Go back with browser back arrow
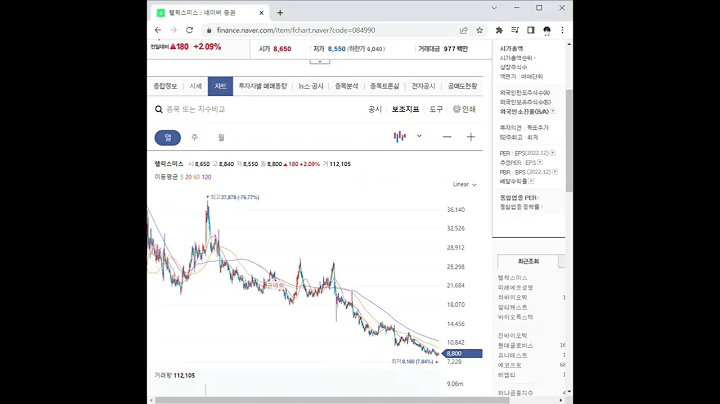720x404 pixels. (158, 30)
